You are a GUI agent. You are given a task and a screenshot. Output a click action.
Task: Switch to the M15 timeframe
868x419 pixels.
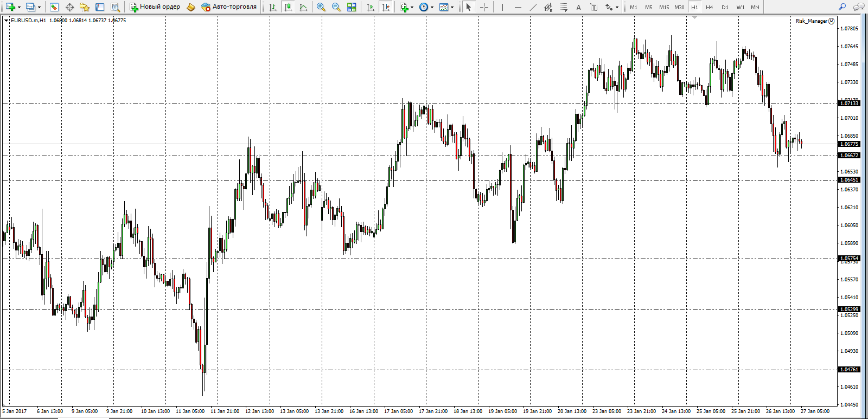click(664, 7)
